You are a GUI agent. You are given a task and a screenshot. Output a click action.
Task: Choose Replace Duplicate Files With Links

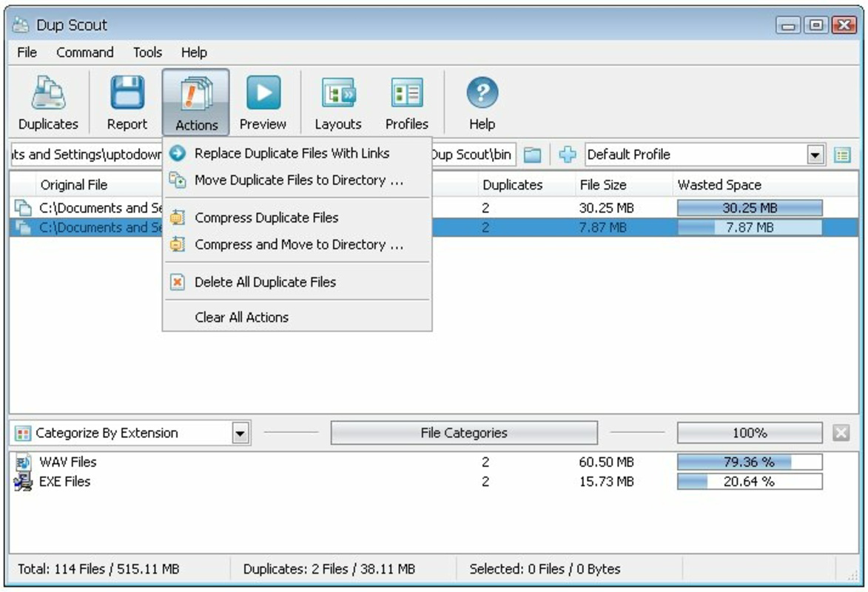click(297, 153)
